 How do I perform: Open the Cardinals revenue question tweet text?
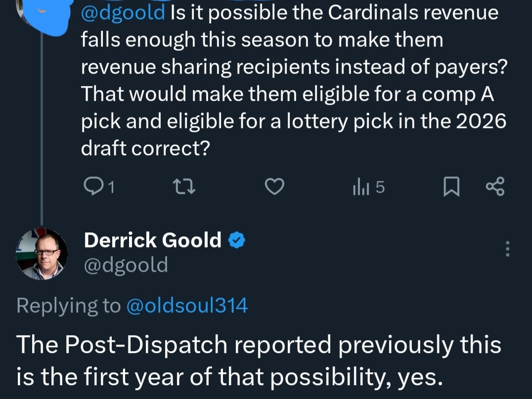pyautogui.click(x=294, y=80)
